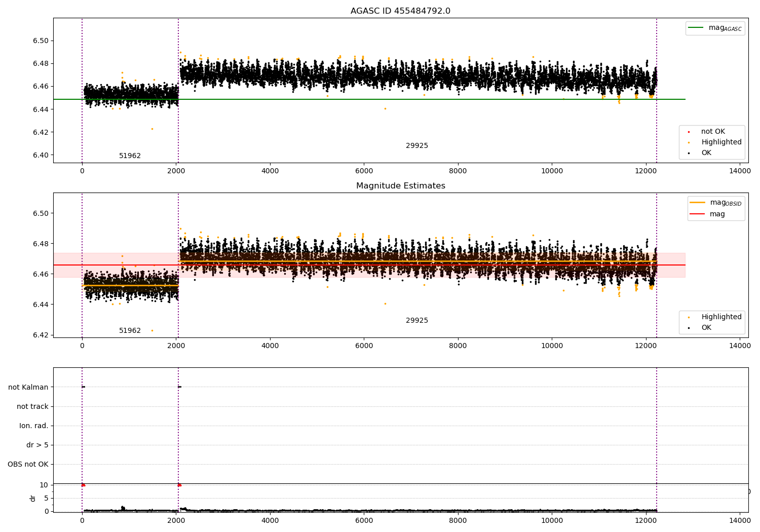760x532 pixels.
Task: Click the green mag AGASC legend line
Action: [696, 28]
